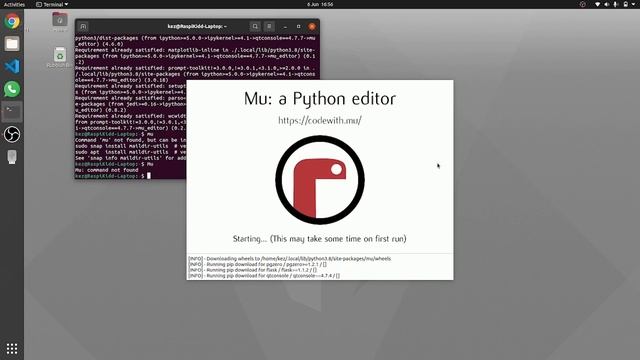Viewport: 640px width, 360px height.
Task: Click the Terminal prompt cursor line
Action: (113, 176)
